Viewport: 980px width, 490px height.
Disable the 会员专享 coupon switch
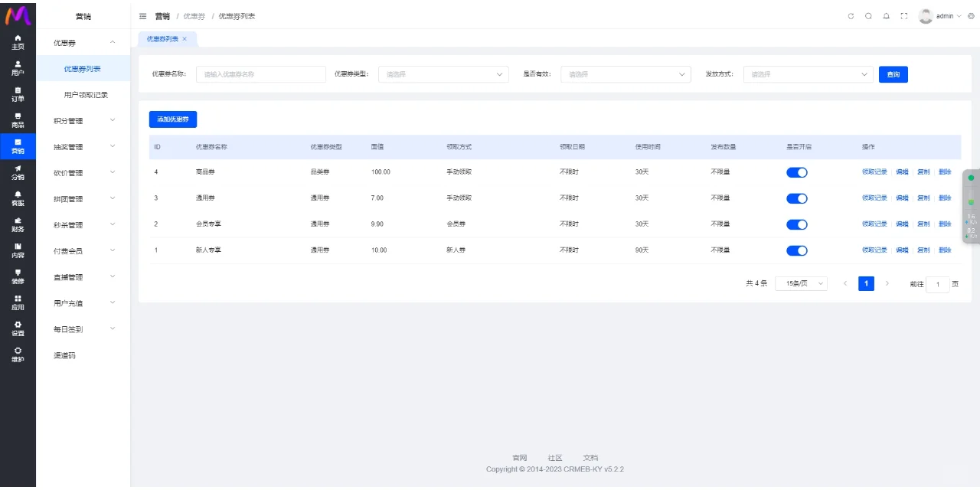click(x=796, y=224)
